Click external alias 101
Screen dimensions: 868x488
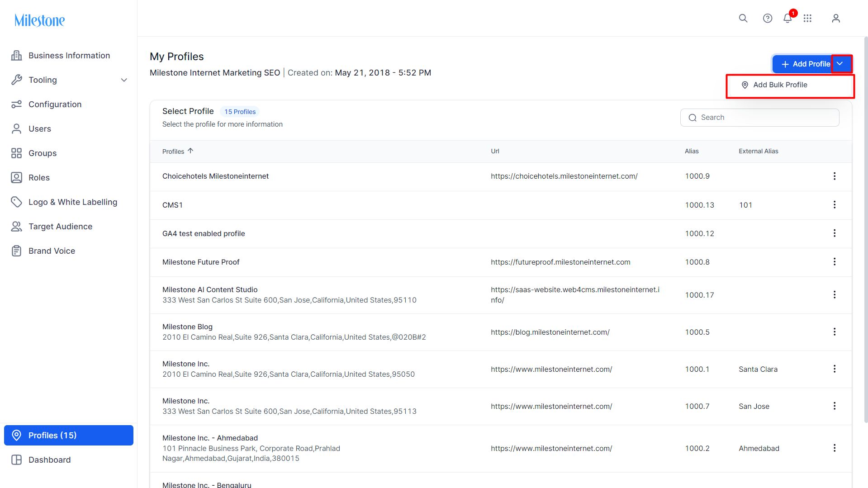click(745, 205)
